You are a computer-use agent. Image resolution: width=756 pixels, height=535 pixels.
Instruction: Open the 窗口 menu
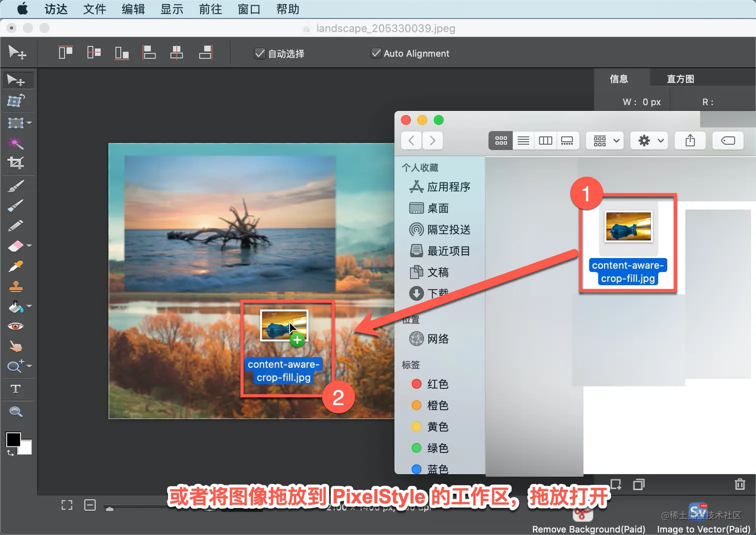[249, 9]
